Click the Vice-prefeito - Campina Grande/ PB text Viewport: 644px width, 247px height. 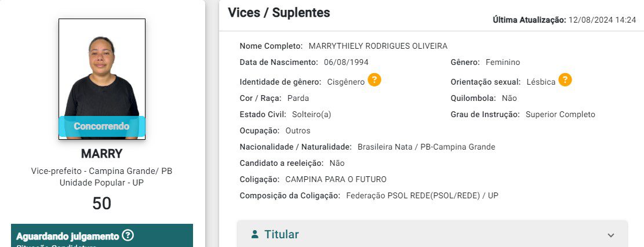click(x=101, y=172)
